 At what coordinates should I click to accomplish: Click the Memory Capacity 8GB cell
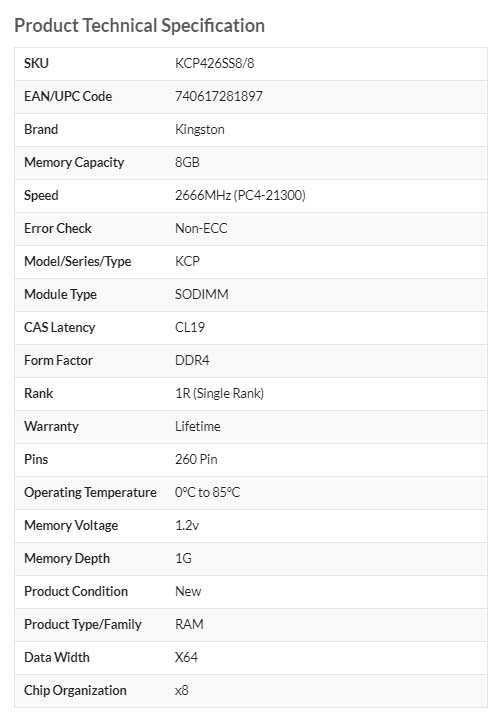[x=187, y=162]
